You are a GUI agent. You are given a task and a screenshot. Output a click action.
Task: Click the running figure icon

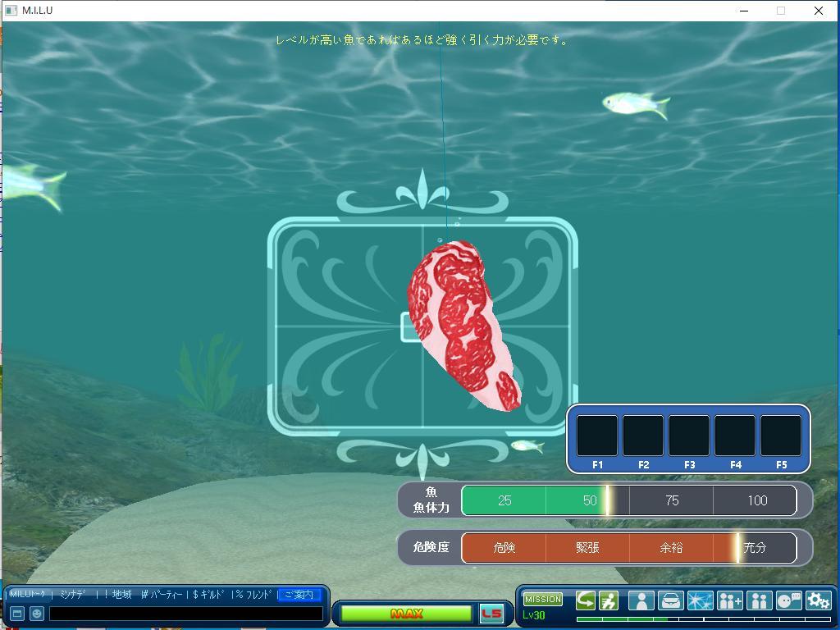608,600
